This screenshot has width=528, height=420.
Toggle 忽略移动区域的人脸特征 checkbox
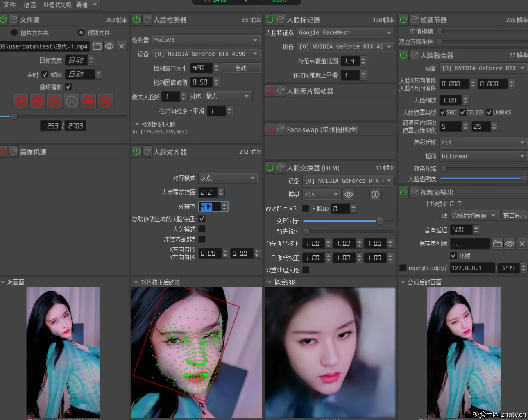(x=202, y=219)
